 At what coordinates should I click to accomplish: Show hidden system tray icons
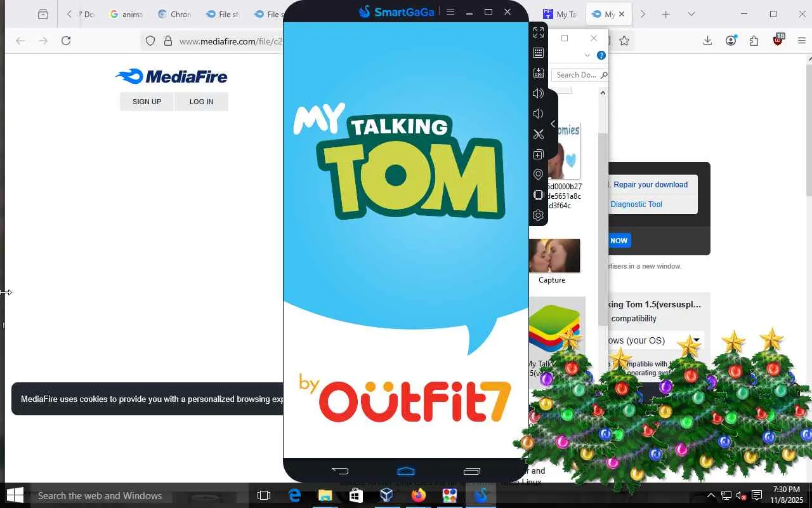pyautogui.click(x=711, y=495)
